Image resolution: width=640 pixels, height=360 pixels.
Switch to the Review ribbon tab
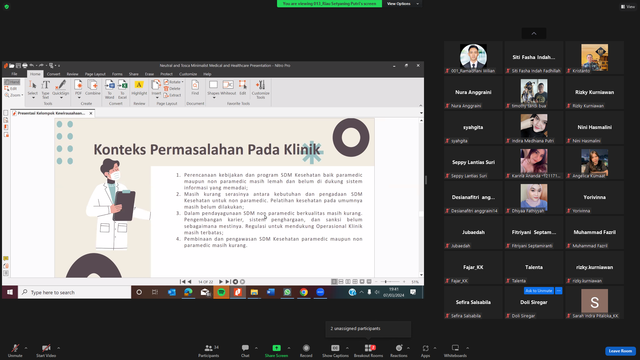72,74
